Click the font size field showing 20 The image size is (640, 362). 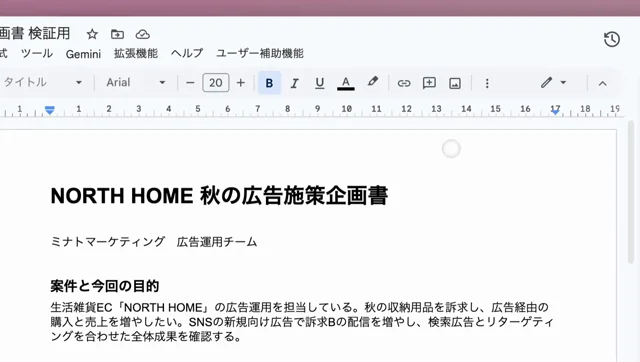[x=216, y=83]
